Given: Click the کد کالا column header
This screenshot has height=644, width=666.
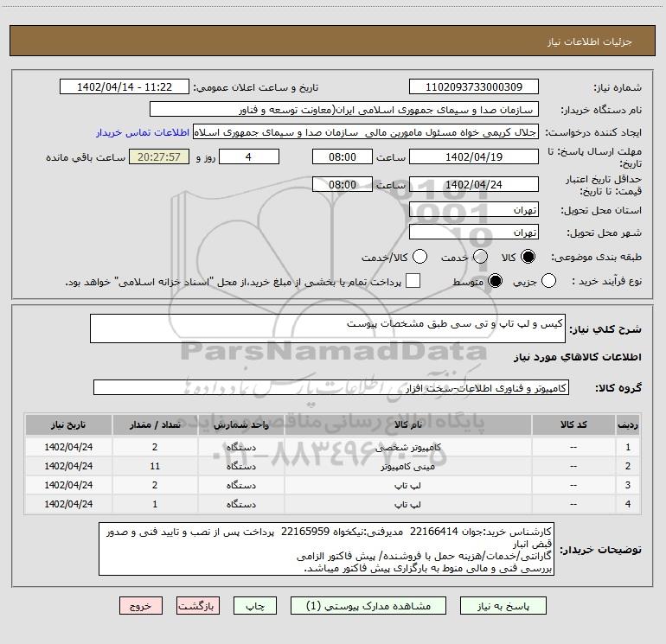Looking at the screenshot, I should pyautogui.click(x=573, y=424).
